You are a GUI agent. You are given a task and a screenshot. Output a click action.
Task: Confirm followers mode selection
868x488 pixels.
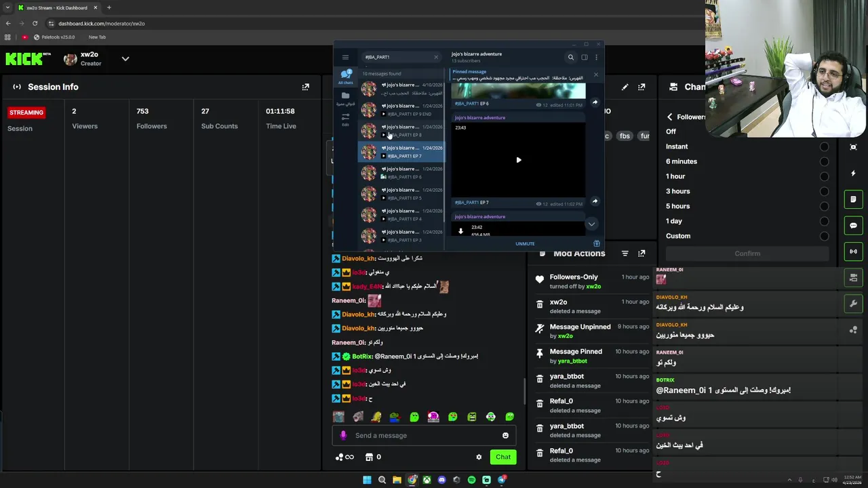(747, 253)
